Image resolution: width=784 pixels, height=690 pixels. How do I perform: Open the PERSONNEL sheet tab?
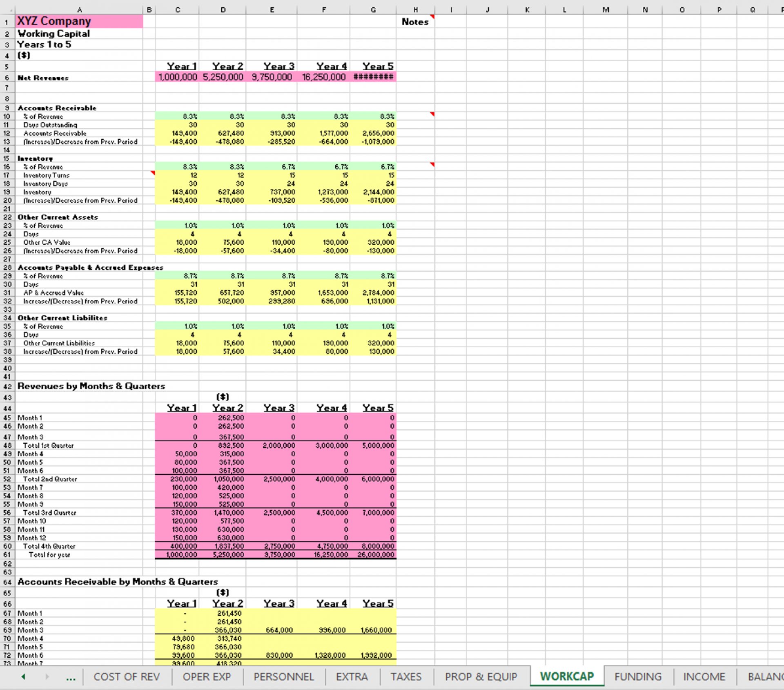[x=284, y=677]
